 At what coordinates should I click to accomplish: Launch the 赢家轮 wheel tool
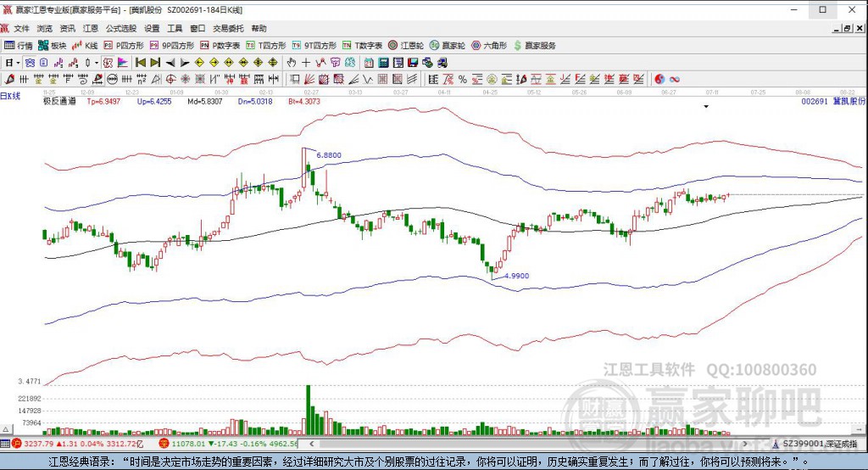(x=448, y=46)
